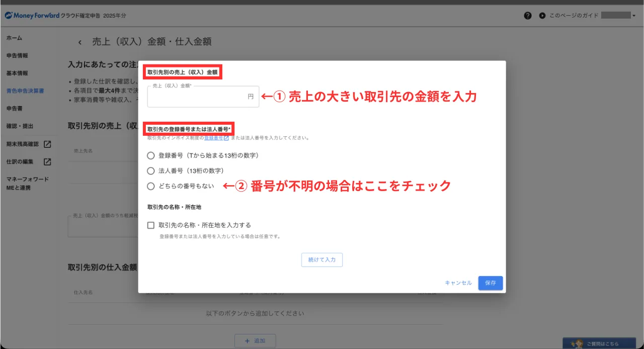Expand the account dropdown arrow
Viewport: 644px width, 349px height.
coord(634,16)
